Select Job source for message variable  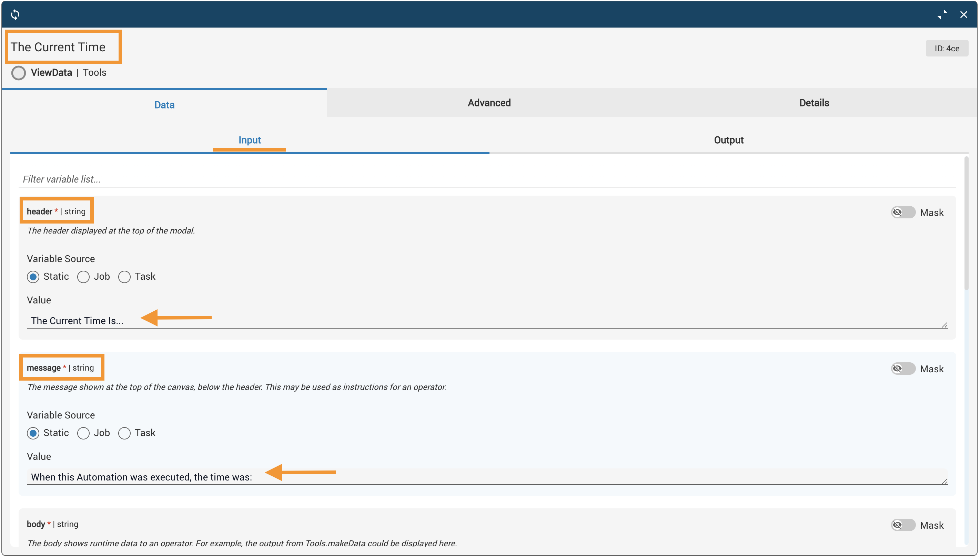[x=83, y=433]
